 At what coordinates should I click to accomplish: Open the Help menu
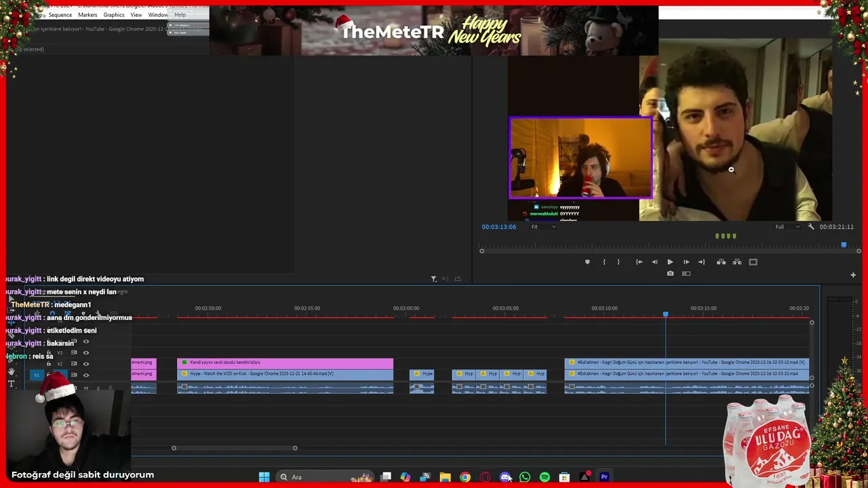pos(180,15)
